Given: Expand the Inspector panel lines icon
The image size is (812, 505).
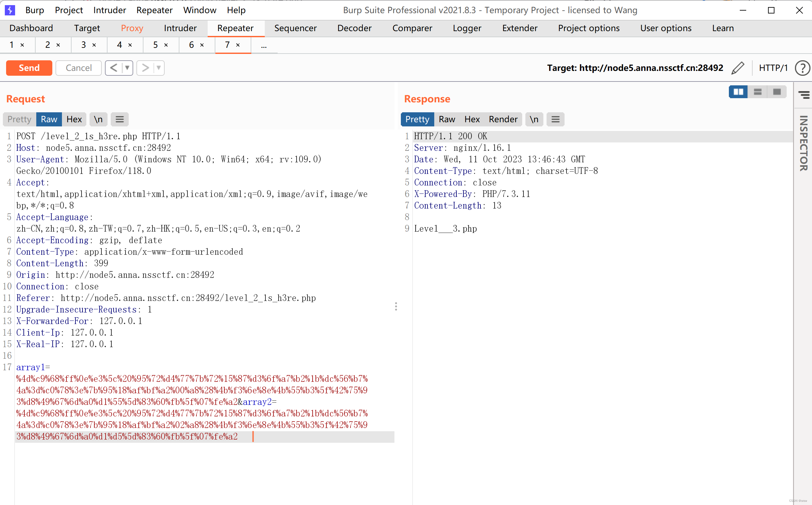Looking at the screenshot, I should pyautogui.click(x=804, y=95).
